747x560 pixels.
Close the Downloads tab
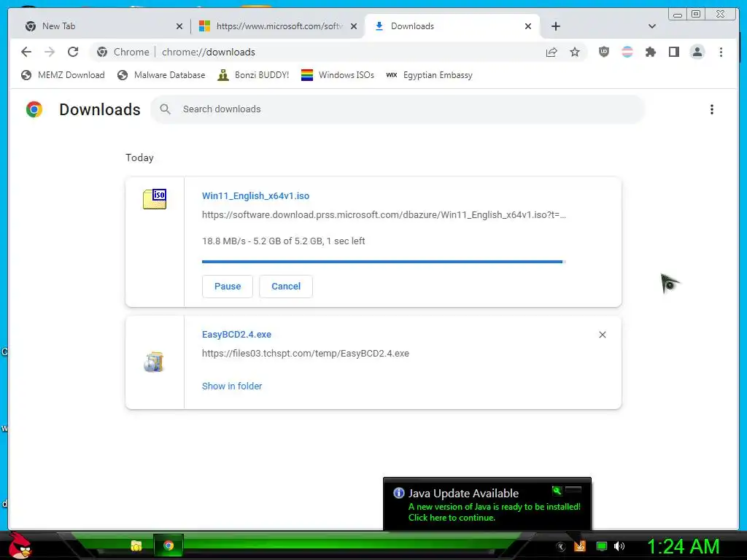pyautogui.click(x=528, y=26)
